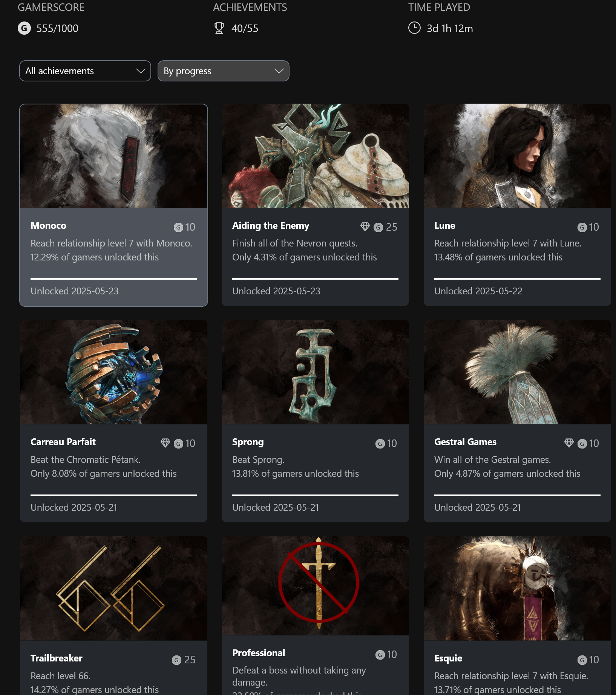Click '13.81% of gamers unlocked this' on Sprong
The height and width of the screenshot is (695, 616).
pos(296,473)
